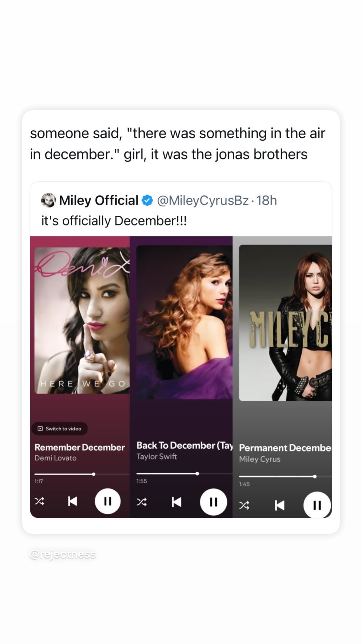362x644 pixels.
Task: Open Miley Official profile avatar
Action: click(49, 200)
